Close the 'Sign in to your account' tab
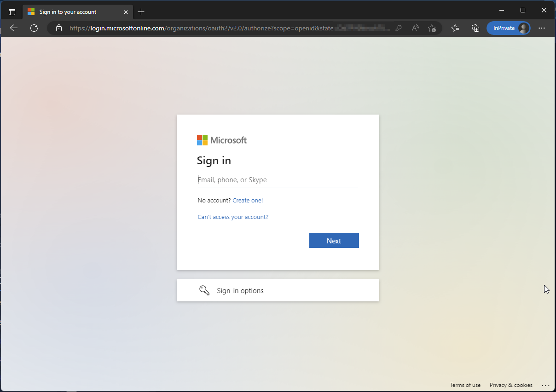 [x=126, y=12]
